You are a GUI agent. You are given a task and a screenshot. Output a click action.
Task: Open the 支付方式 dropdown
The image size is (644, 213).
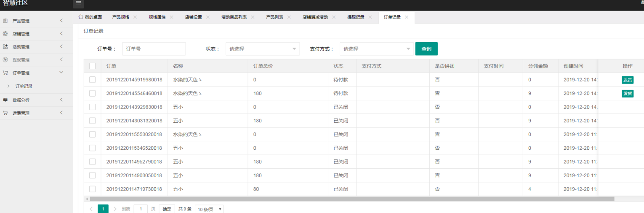(376, 49)
